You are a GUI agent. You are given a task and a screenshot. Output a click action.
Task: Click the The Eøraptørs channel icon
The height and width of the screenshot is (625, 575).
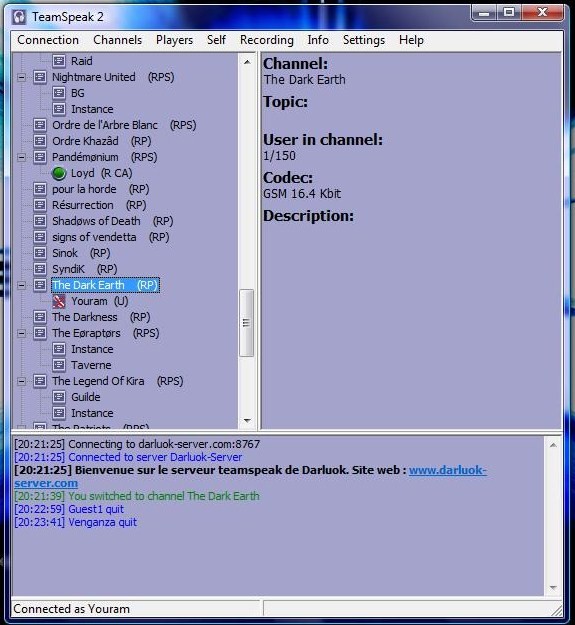point(40,333)
